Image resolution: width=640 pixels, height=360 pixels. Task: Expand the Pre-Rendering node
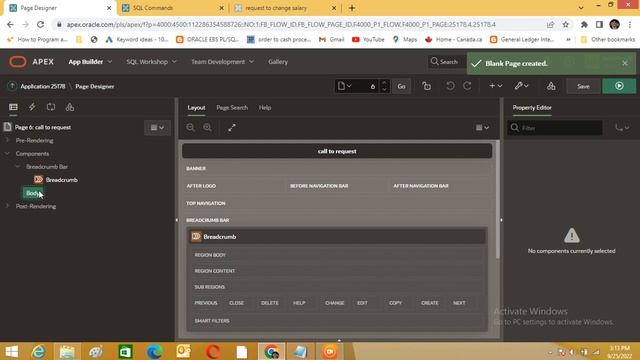7,140
